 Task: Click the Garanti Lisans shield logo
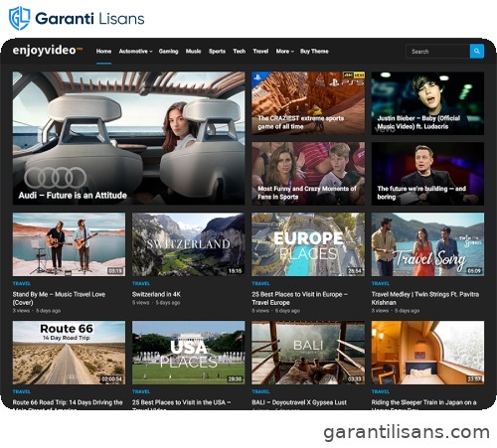point(19,18)
